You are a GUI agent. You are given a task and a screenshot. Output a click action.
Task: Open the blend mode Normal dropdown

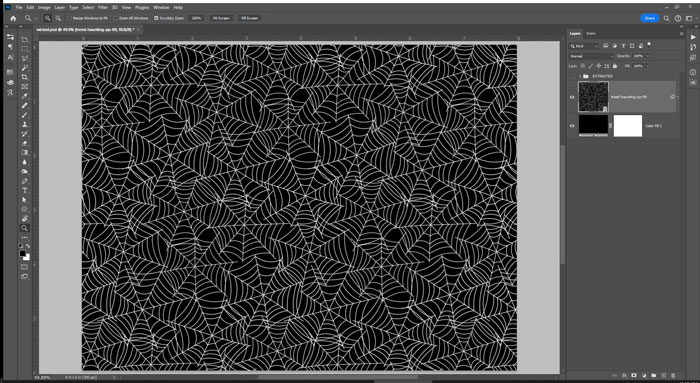[x=592, y=56]
